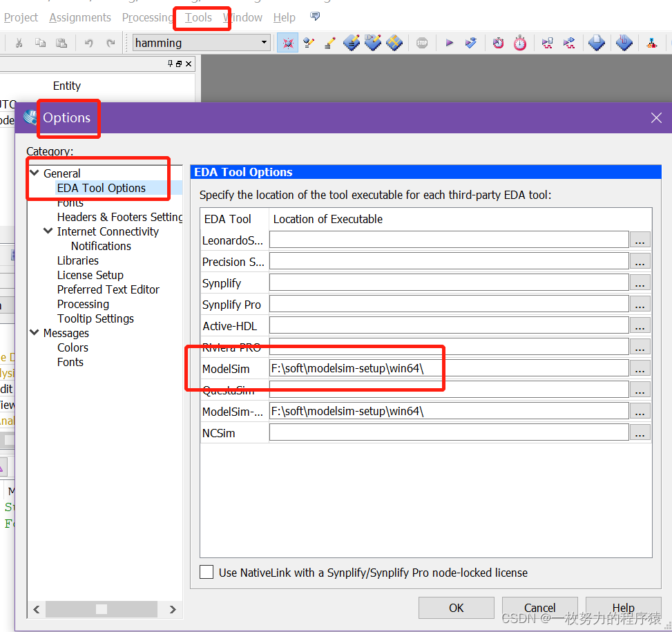Viewport: 672px width, 632px height.
Task: Browse for LeonardoSpectrum executable location
Action: [x=640, y=240]
